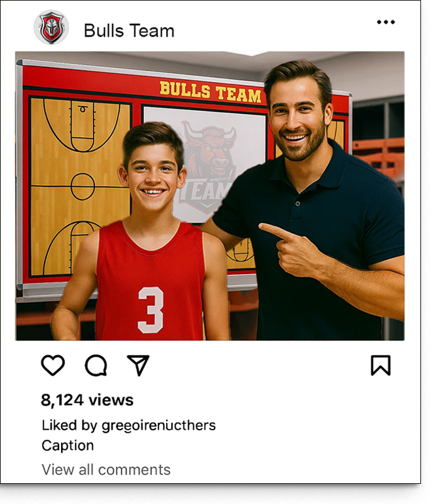Click the Bulls Team account name
Image resolution: width=438 pixels, height=504 pixels.
[129, 31]
